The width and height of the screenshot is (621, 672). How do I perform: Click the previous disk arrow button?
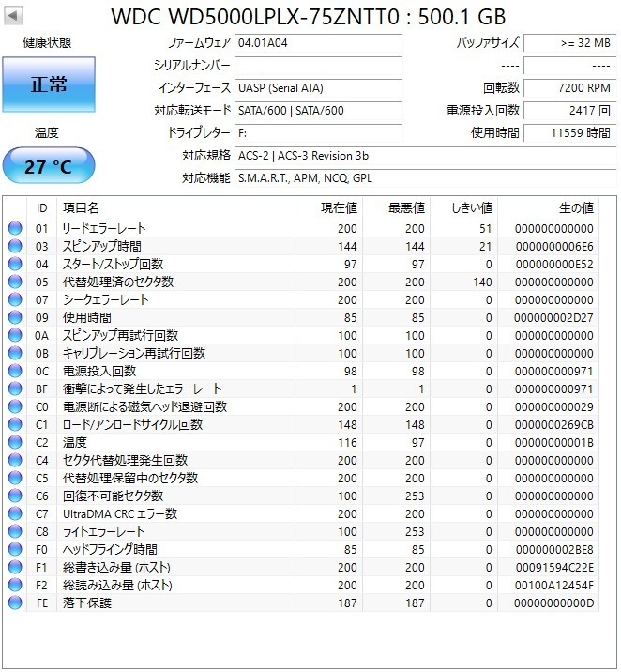point(13,16)
